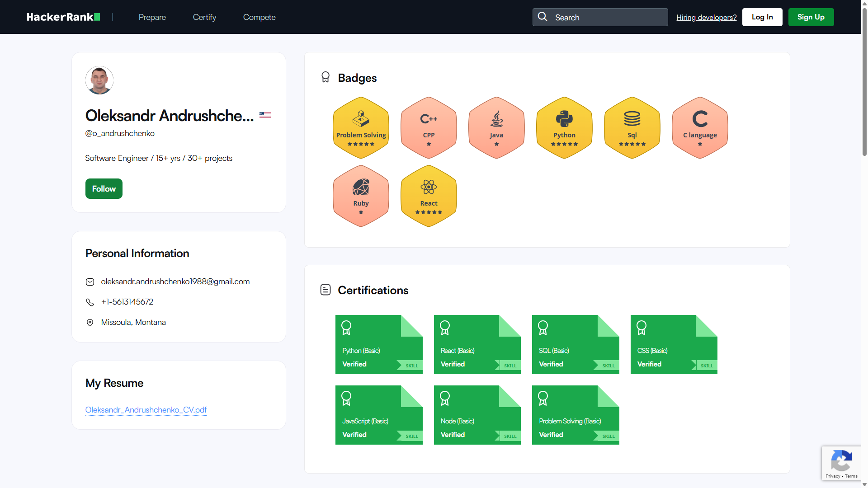Click the React badge icon

pyautogui.click(x=428, y=196)
